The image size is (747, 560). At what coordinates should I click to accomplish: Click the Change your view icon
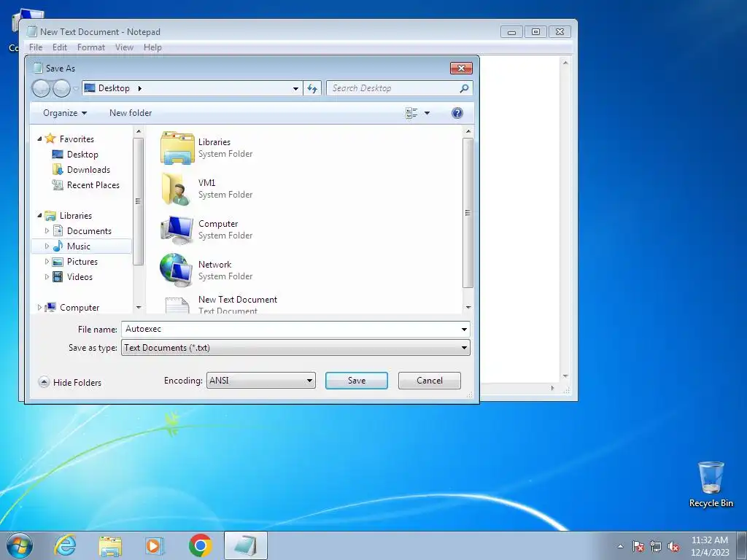[x=411, y=113]
